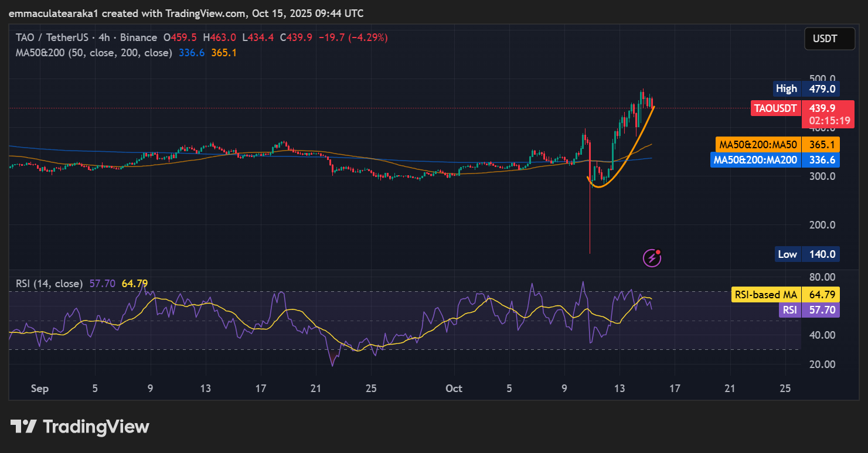
Task: Click the purple RSI 57.70 axis label
Action: coord(809,309)
